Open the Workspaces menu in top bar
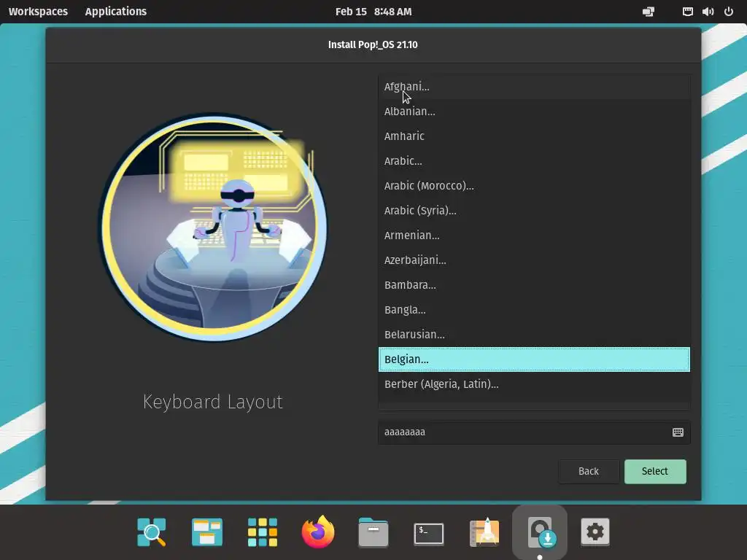Viewport: 747px width, 560px height. click(x=38, y=12)
